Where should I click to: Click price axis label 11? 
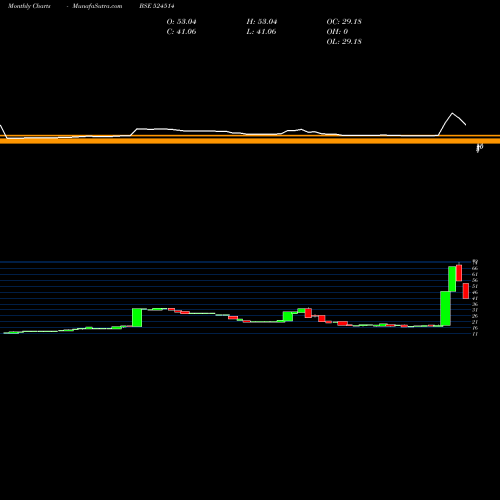[475, 334]
